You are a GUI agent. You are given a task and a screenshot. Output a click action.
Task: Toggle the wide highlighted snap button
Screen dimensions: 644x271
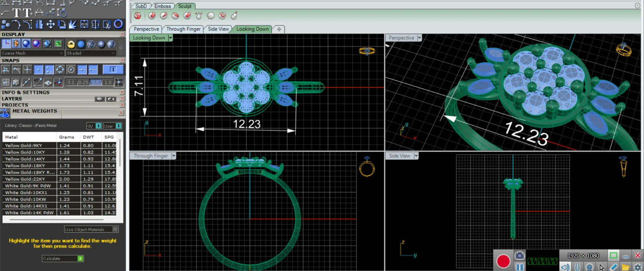[113, 70]
